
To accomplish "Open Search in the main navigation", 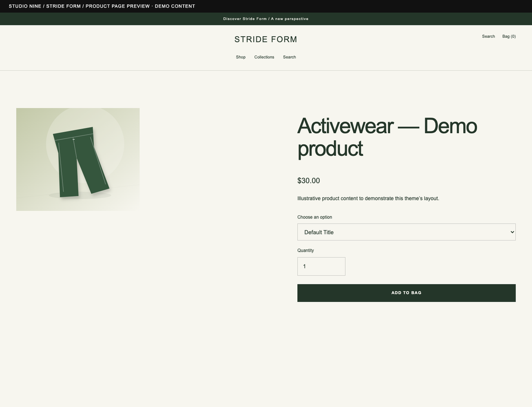I will tap(289, 57).
